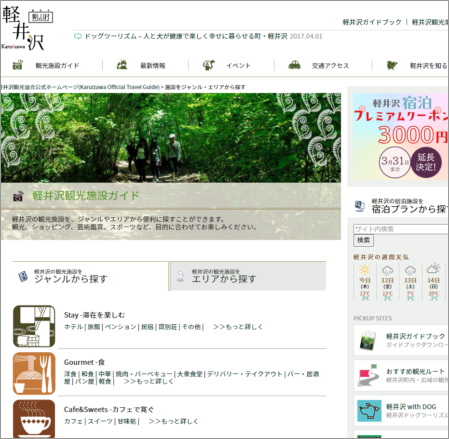This screenshot has height=439, width=449.
Task: Click the camera icon beside 観光施設ガイド in navigation
Action: coord(17,65)
